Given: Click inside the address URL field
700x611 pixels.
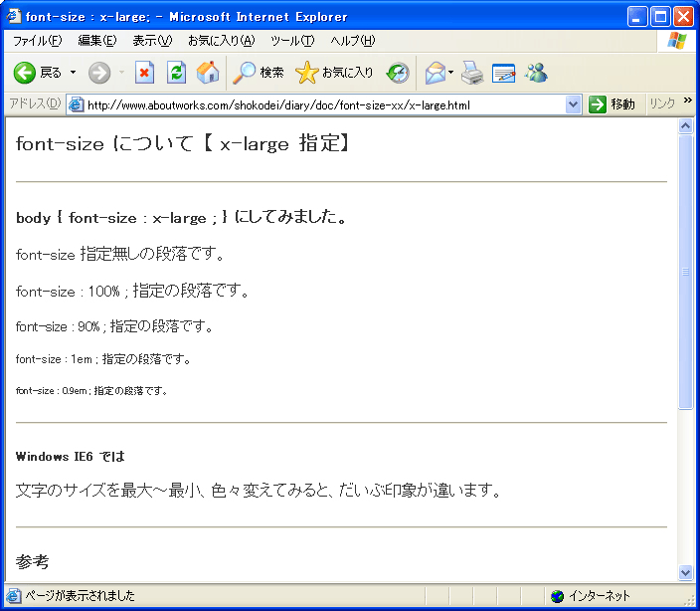Looking at the screenshot, I should (x=318, y=104).
